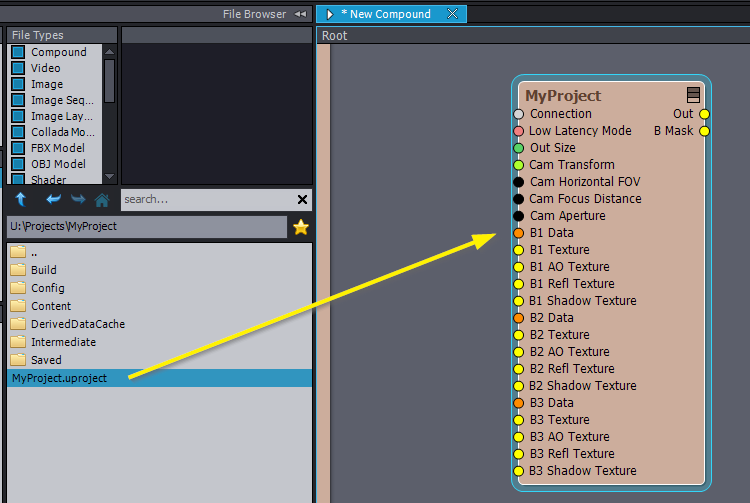750x503 pixels.
Task: Click the Out output pin
Action: [x=704, y=114]
